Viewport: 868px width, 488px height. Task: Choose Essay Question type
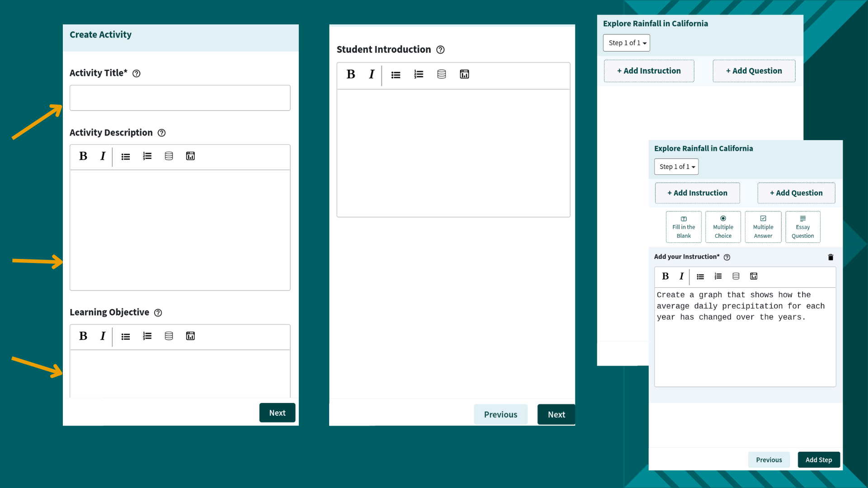[803, 227]
